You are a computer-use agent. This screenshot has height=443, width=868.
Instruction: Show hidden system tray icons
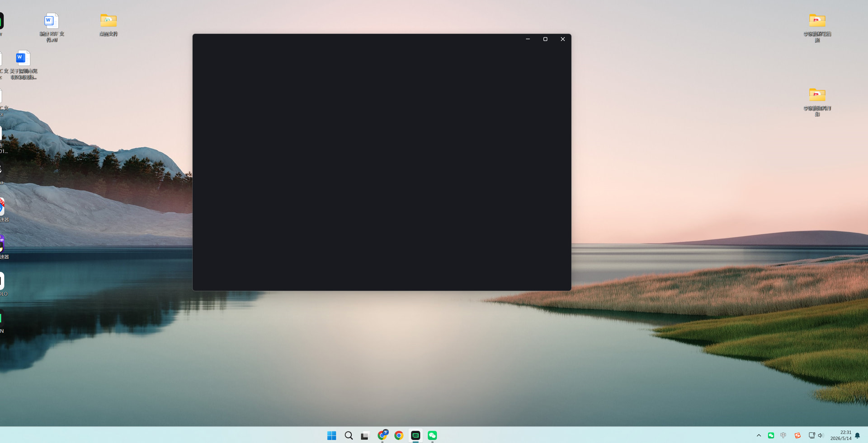759,435
